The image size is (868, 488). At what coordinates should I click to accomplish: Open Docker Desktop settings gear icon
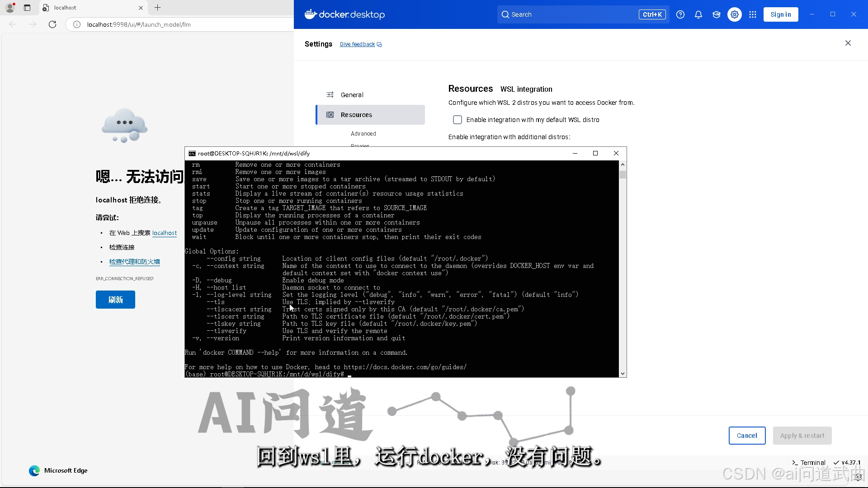click(734, 14)
